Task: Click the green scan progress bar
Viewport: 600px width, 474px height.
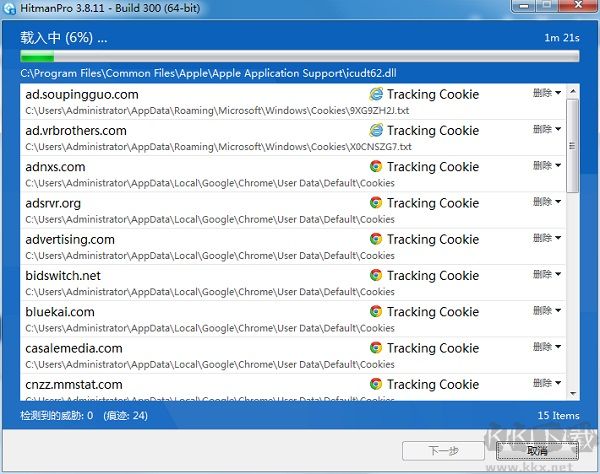Action: (x=300, y=56)
